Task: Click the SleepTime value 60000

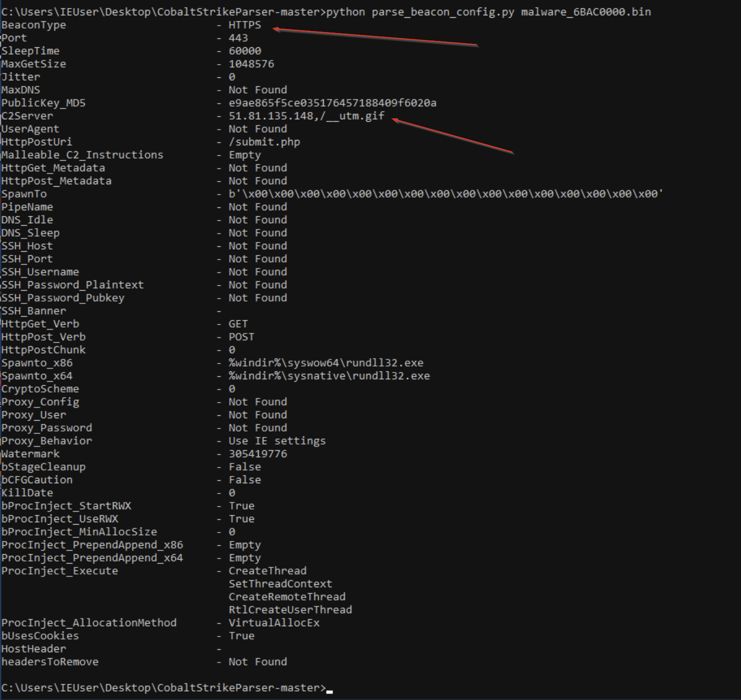Action: [x=245, y=51]
